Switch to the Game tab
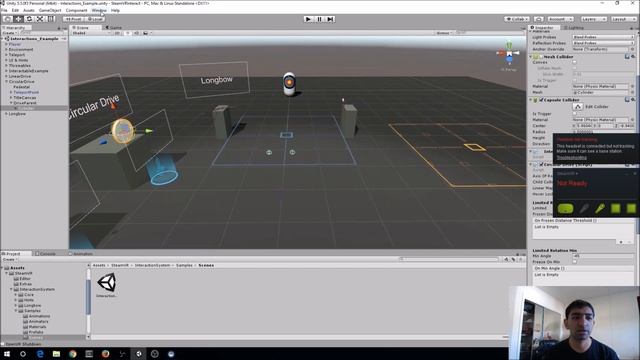This screenshot has width=640, height=360. (x=114, y=28)
